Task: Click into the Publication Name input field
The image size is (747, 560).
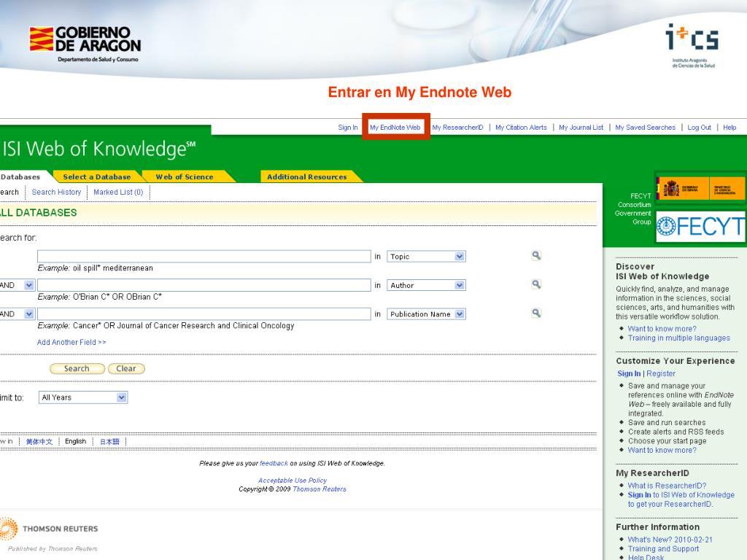Action: [x=204, y=314]
